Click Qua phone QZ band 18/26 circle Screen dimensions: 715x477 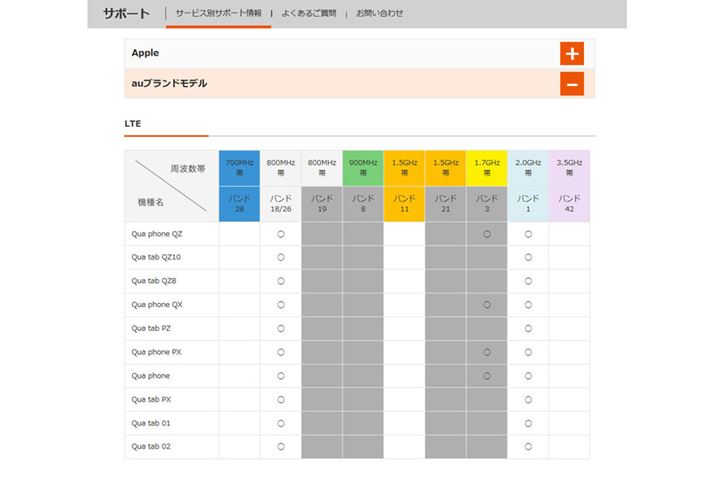coord(280,234)
